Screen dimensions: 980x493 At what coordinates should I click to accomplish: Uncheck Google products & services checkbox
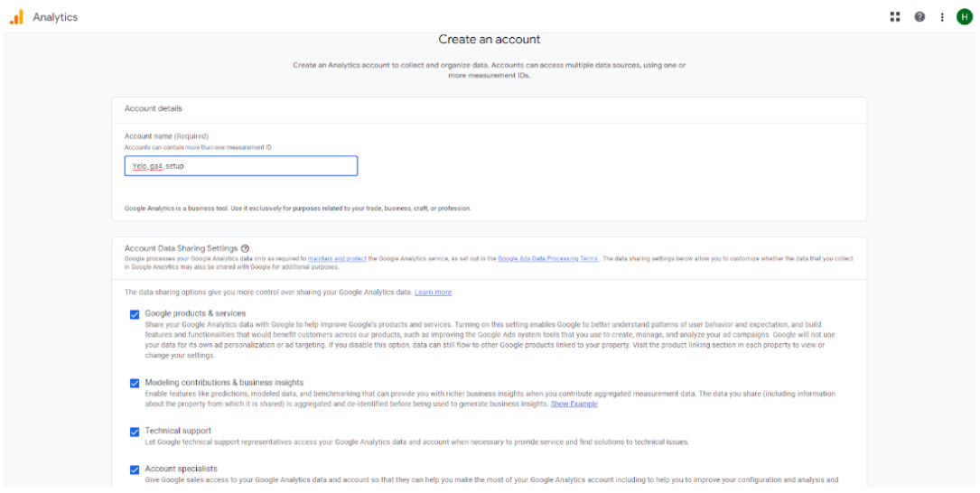point(135,314)
